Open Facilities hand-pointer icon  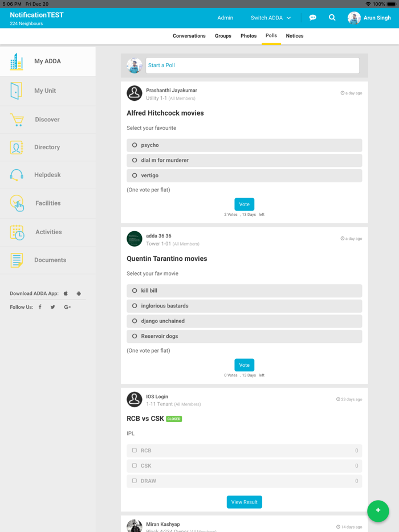[17, 203]
